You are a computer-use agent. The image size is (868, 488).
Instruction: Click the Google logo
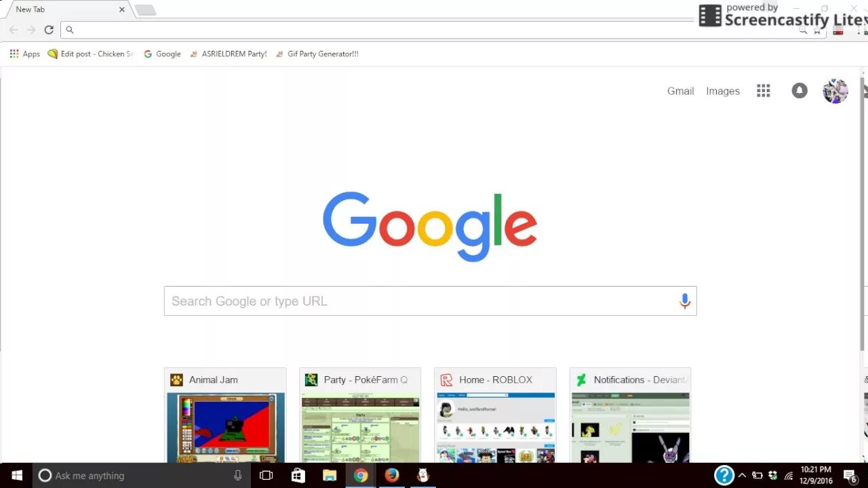point(430,226)
